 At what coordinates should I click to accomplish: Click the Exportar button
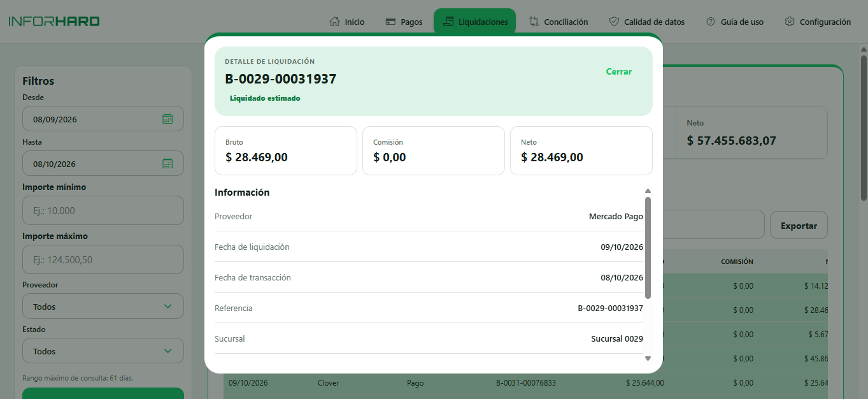pos(799,226)
